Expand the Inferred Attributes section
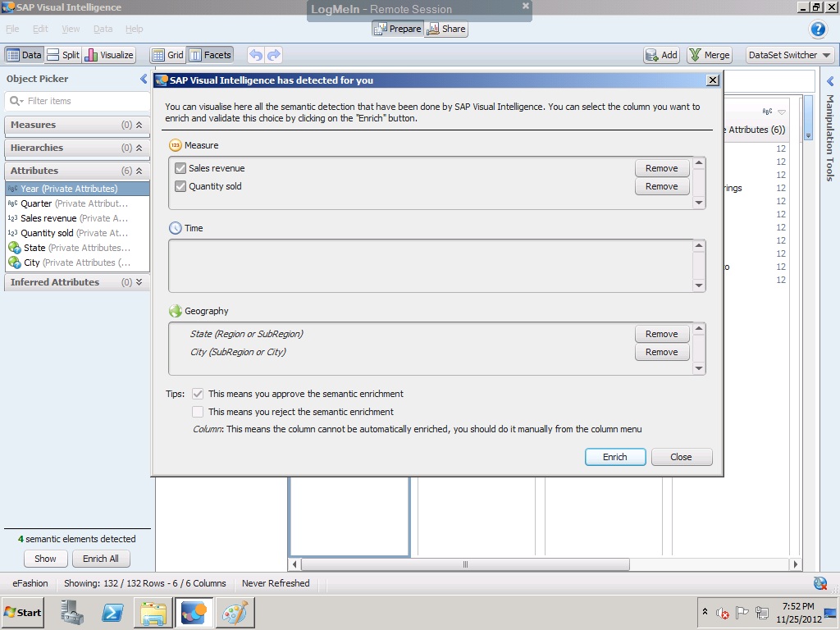 coord(139,282)
